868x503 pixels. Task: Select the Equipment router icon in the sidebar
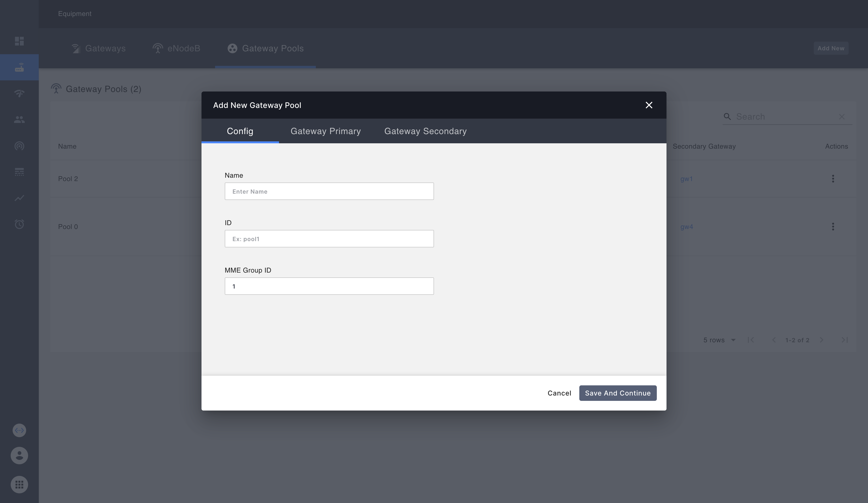pos(19,67)
